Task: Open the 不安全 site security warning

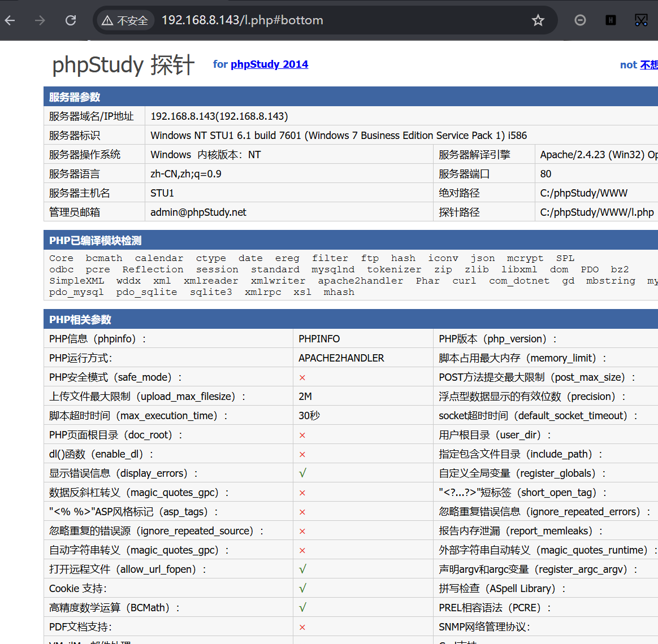Action: (125, 20)
